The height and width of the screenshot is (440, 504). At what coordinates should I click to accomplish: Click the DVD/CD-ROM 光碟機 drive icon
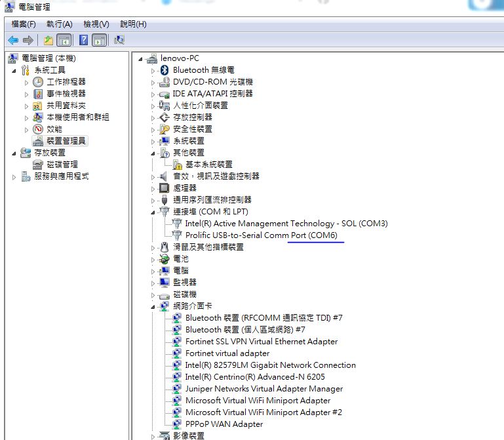coord(165,82)
